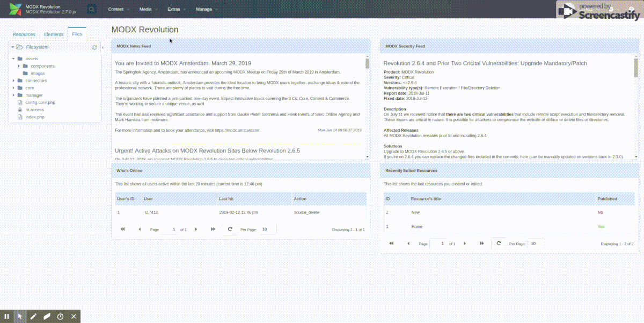
Task: Go to last page in Who's Online grid
Action: (x=213, y=229)
